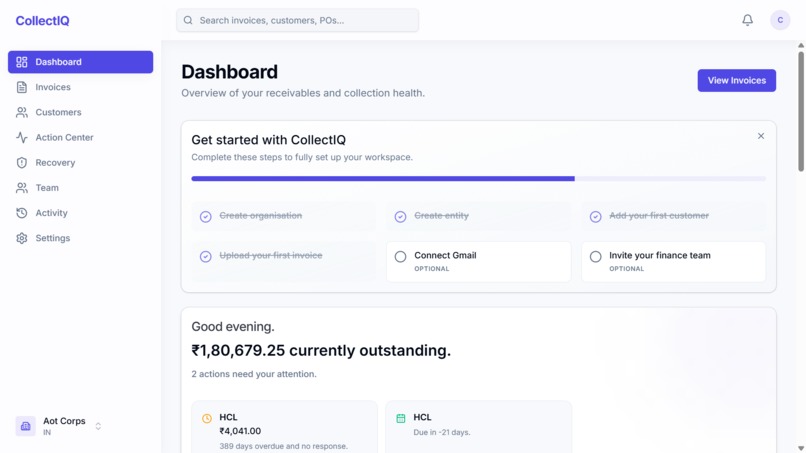Screen dimensions: 806x453
Task: Open the HCL ₹4,041.00 overdue card
Action: click(x=284, y=427)
